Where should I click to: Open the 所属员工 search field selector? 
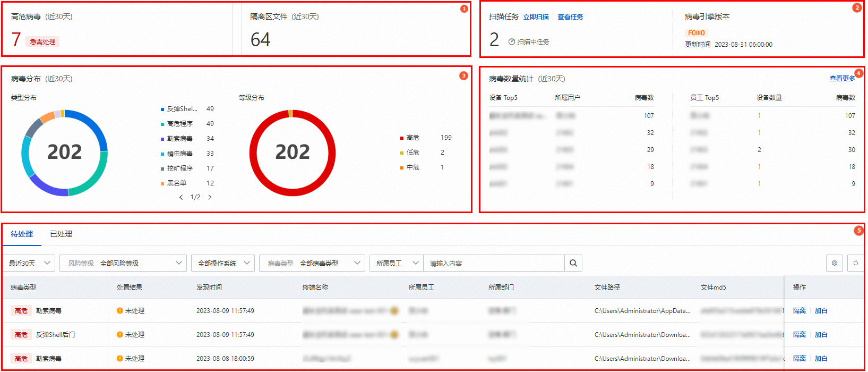pos(396,263)
